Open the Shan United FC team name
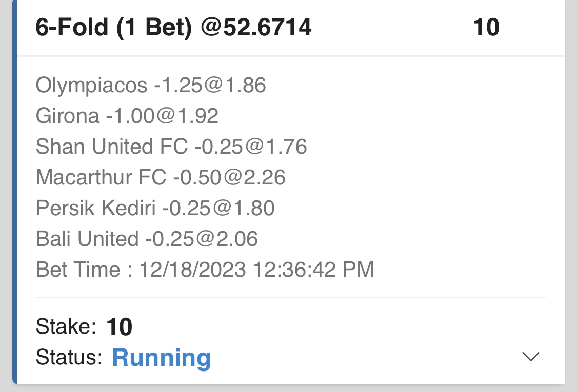This screenshot has height=392, width=577. [x=112, y=147]
